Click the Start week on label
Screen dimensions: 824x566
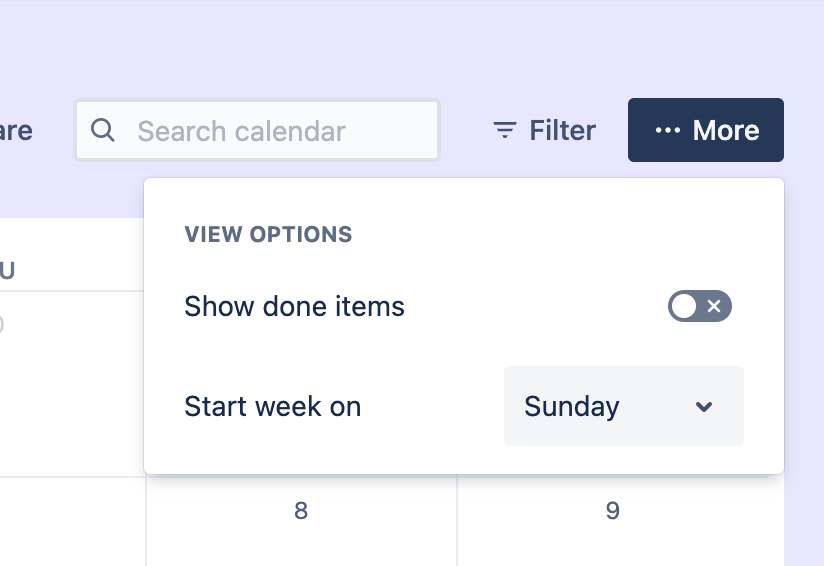tap(272, 407)
